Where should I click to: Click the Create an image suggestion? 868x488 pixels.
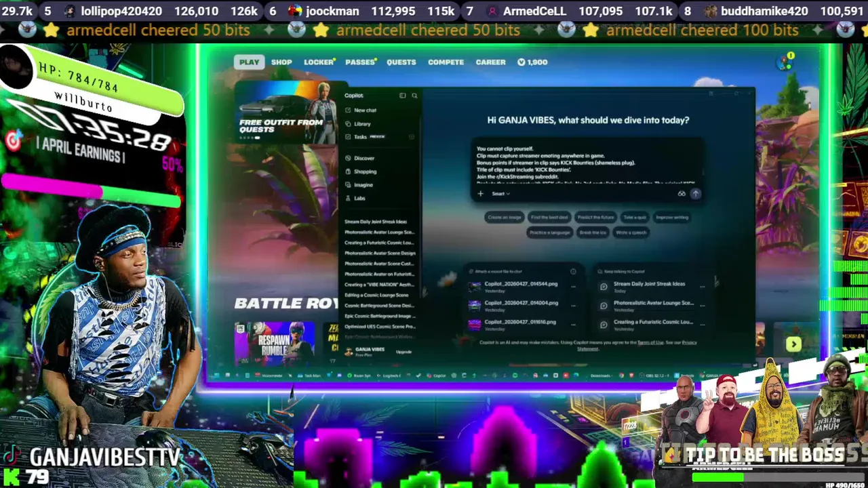coord(505,218)
